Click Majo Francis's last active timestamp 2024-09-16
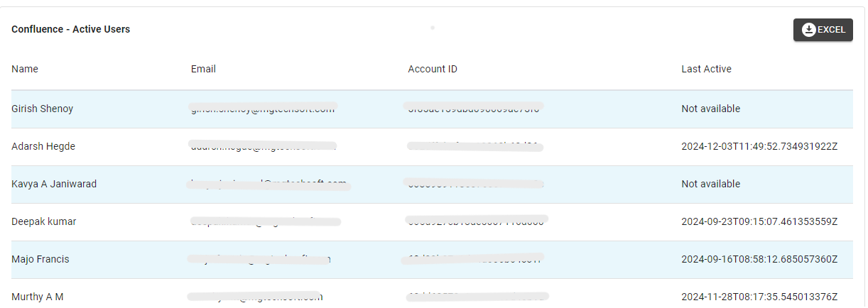The height and width of the screenshot is (308, 868). pos(759,259)
